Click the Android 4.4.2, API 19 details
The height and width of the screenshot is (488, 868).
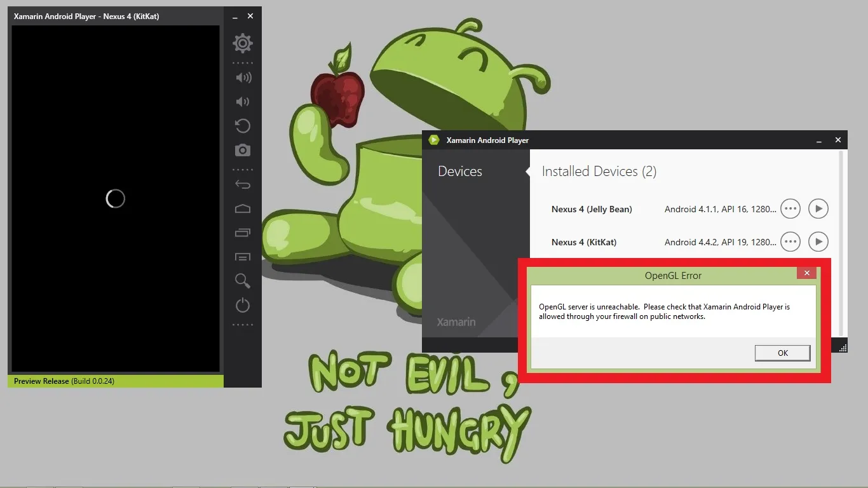click(721, 242)
